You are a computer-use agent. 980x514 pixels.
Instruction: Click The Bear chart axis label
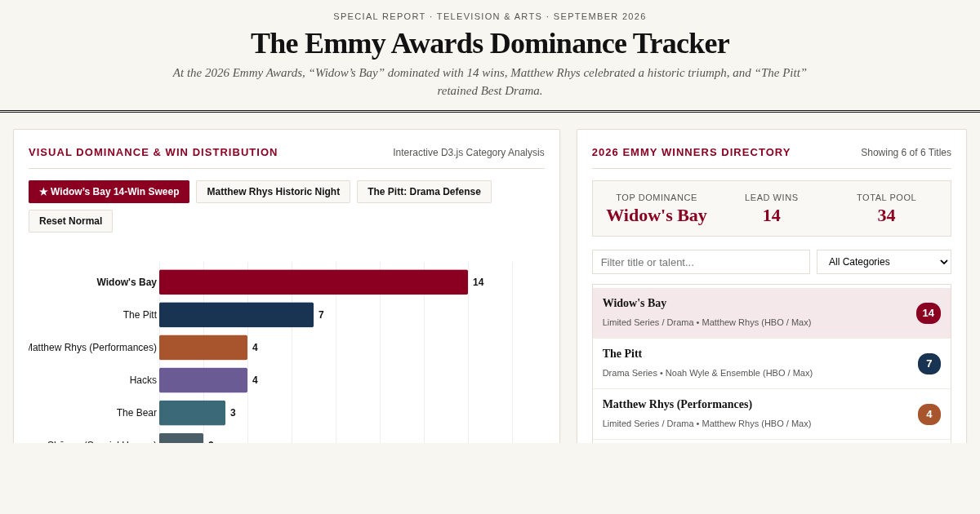pyautogui.click(x=136, y=413)
